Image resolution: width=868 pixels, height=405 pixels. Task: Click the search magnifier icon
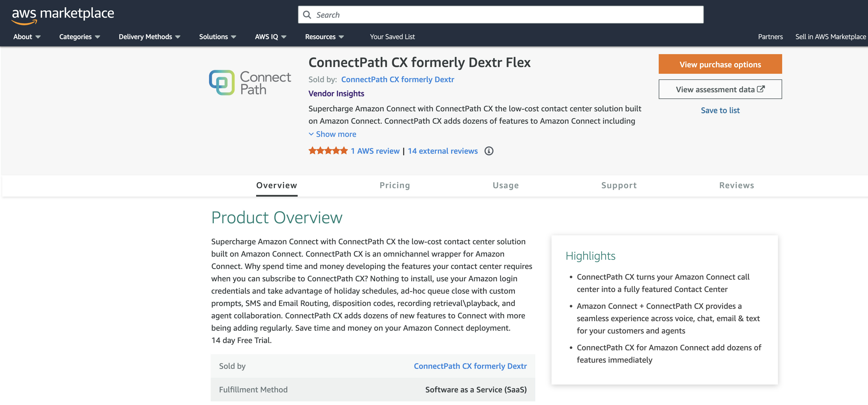click(x=307, y=15)
